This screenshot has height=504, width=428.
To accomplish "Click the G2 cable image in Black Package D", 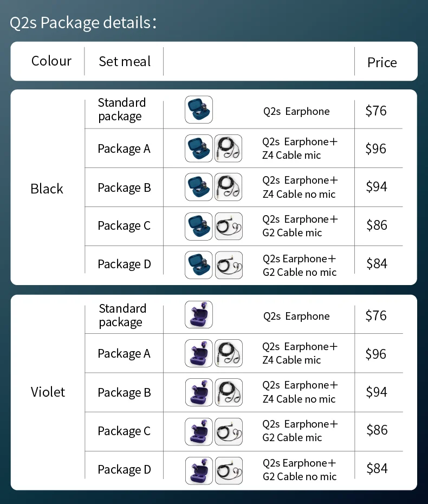I will 228,264.
